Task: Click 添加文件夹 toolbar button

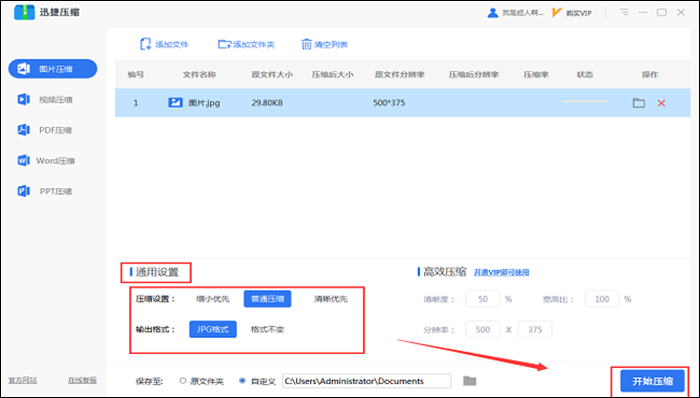Action: 246,44
